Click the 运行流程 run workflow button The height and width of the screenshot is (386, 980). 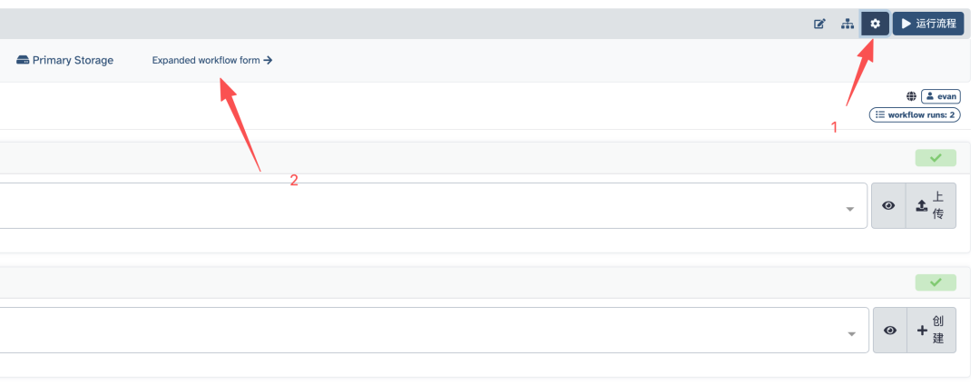point(927,24)
